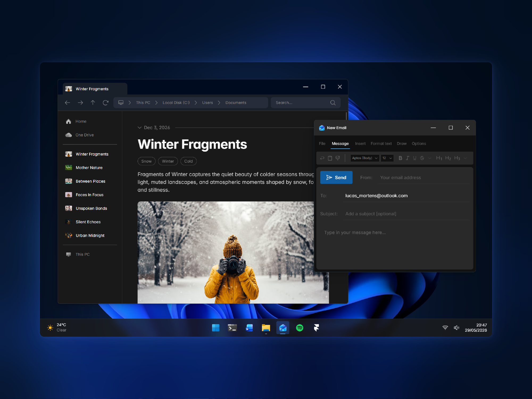
Task: Click the Cold tag
Action: [189, 161]
